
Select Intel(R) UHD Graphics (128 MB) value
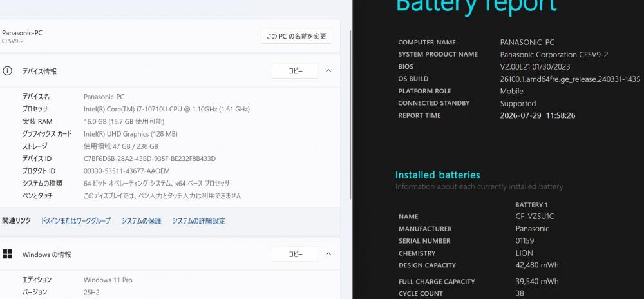(x=131, y=134)
